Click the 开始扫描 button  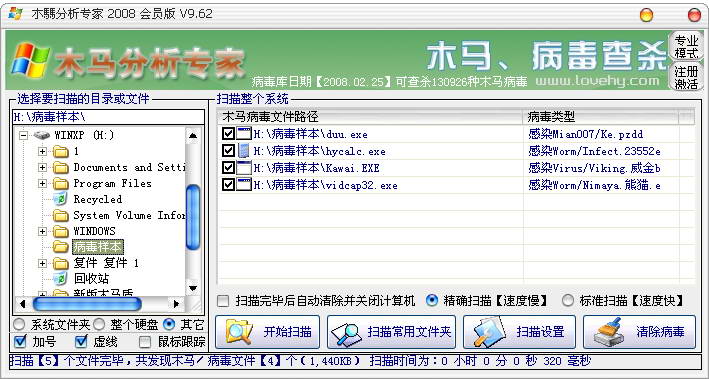[x=267, y=332]
